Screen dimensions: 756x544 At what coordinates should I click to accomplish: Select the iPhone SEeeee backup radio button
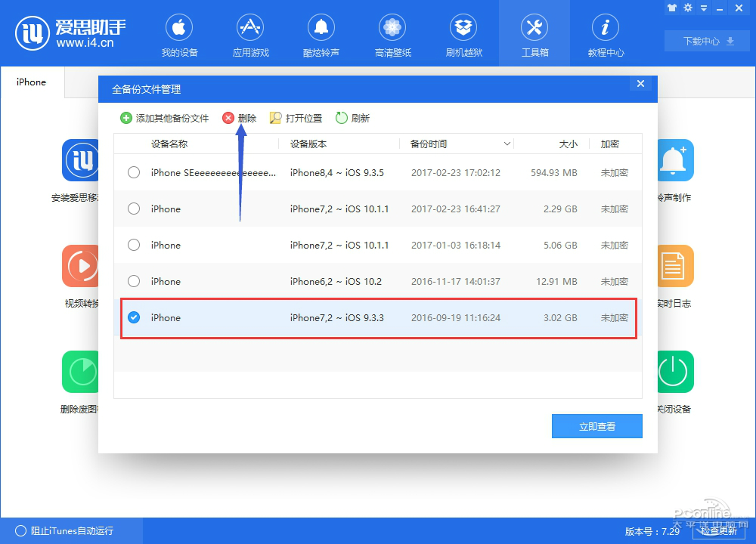click(134, 172)
